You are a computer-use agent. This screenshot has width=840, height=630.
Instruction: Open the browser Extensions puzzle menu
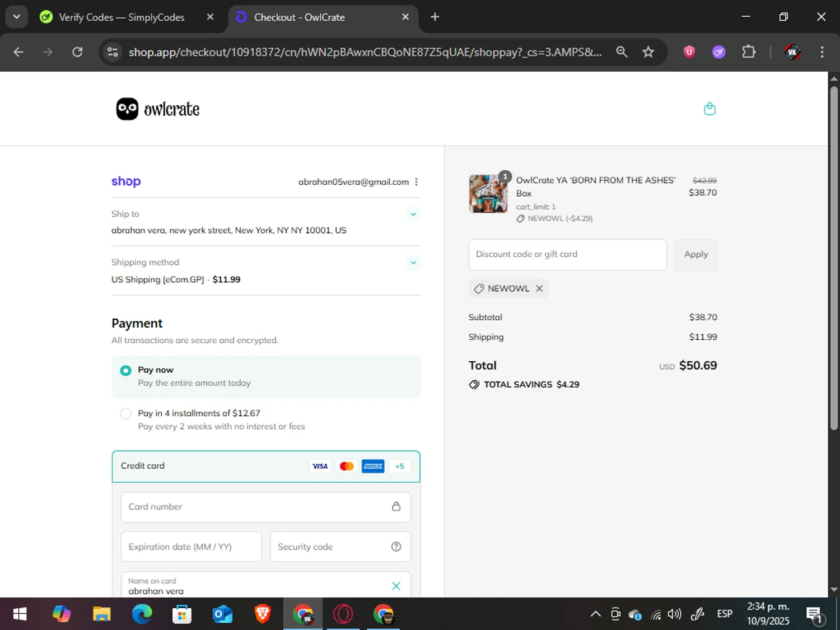[749, 52]
